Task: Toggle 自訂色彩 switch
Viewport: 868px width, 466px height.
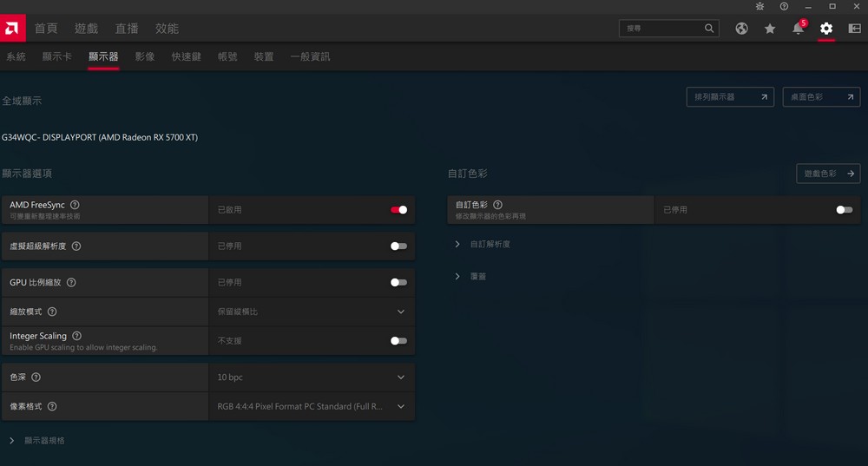Action: (845, 210)
